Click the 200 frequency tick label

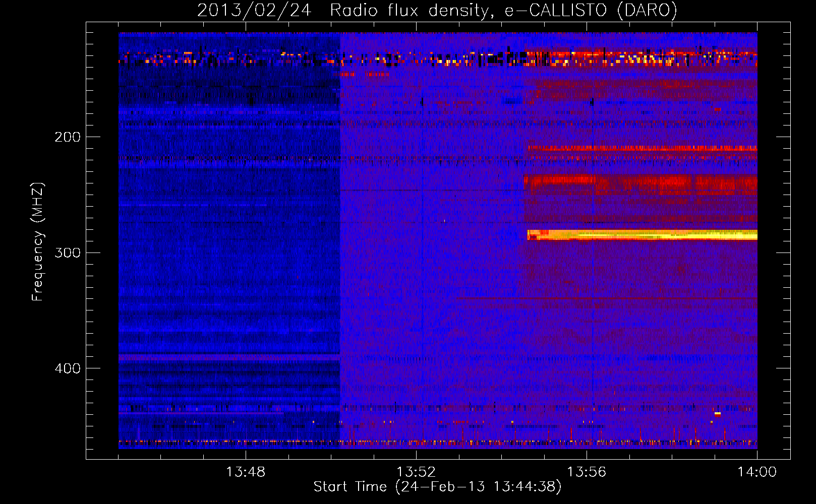pos(68,137)
